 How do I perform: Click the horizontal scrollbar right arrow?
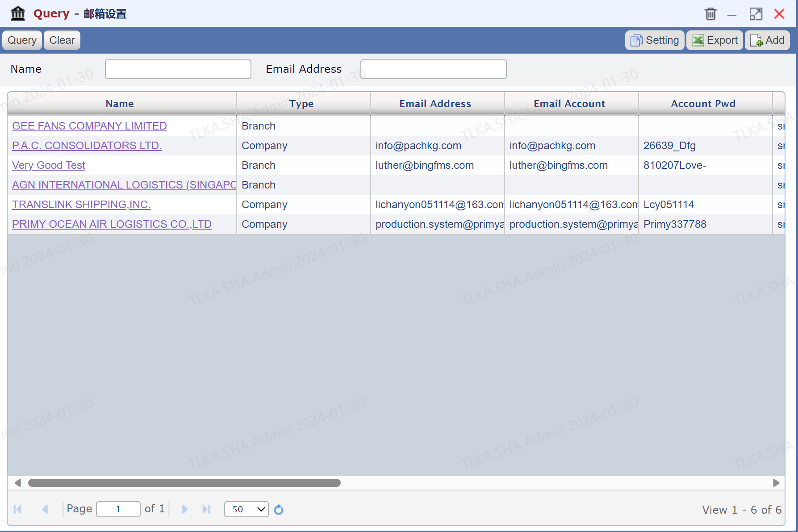tap(776, 483)
